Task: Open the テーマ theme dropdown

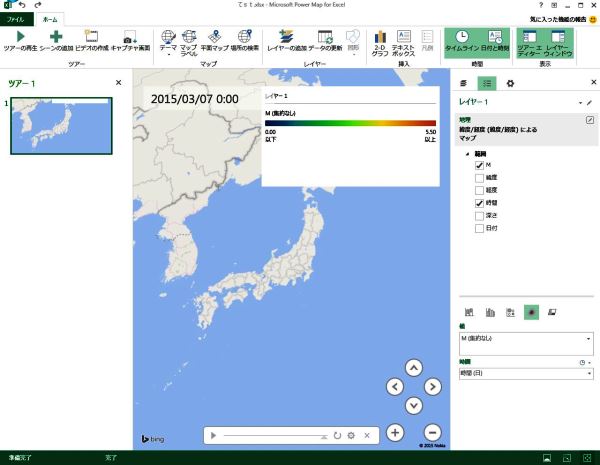Action: [168, 43]
